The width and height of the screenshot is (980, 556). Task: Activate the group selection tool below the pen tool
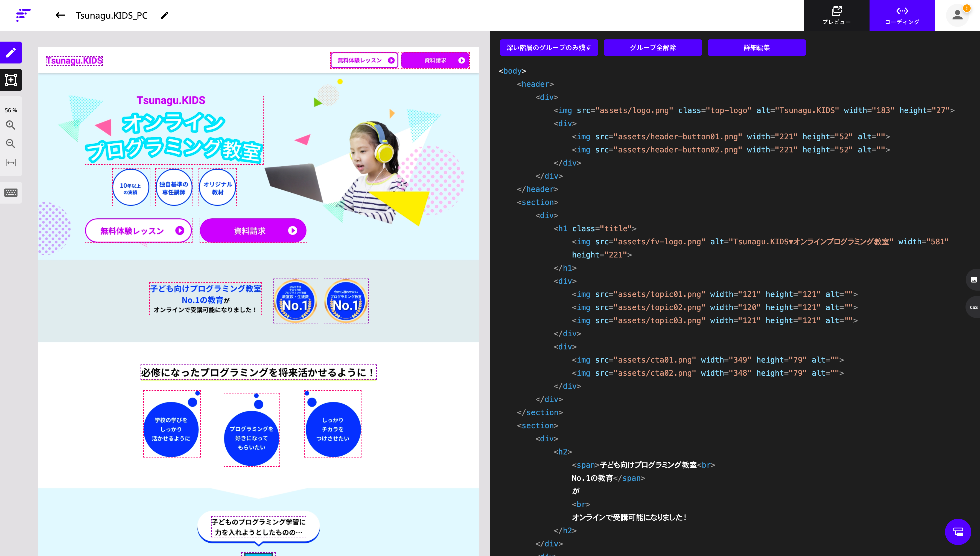[11, 80]
